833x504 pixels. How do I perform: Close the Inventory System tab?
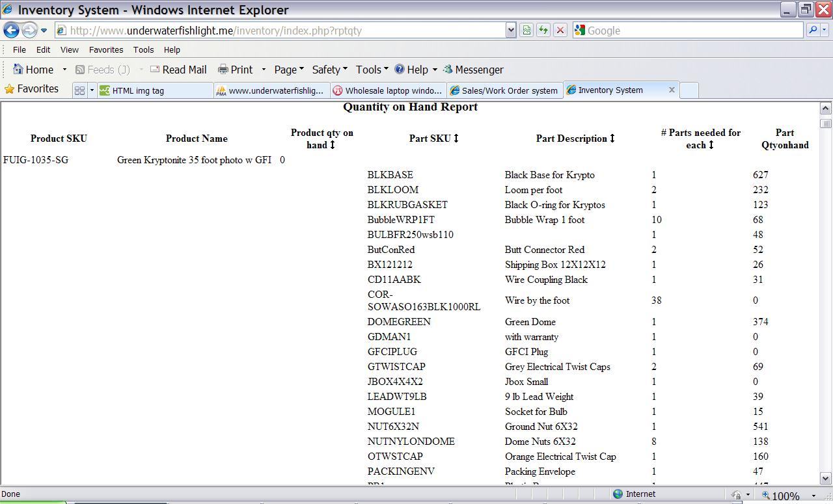[672, 90]
